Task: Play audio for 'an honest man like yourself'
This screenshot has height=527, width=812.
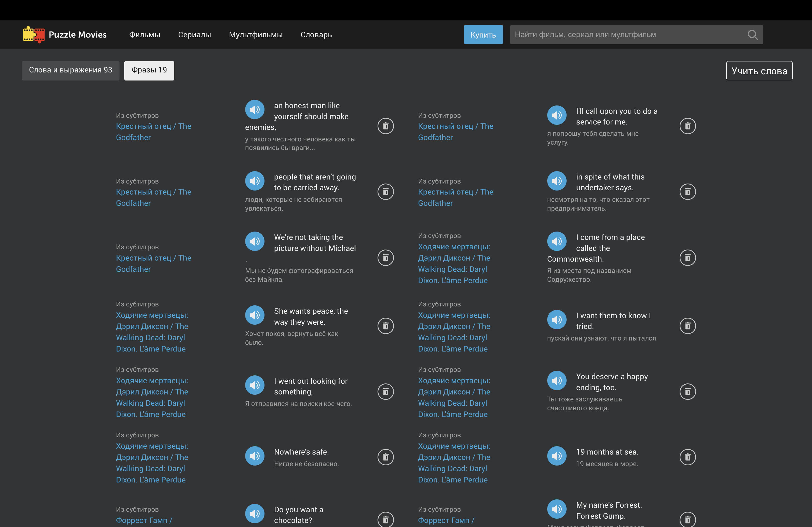Action: [x=255, y=109]
